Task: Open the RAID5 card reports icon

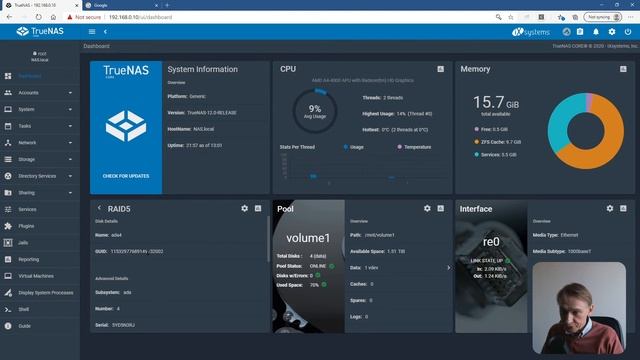Action: [x=258, y=208]
